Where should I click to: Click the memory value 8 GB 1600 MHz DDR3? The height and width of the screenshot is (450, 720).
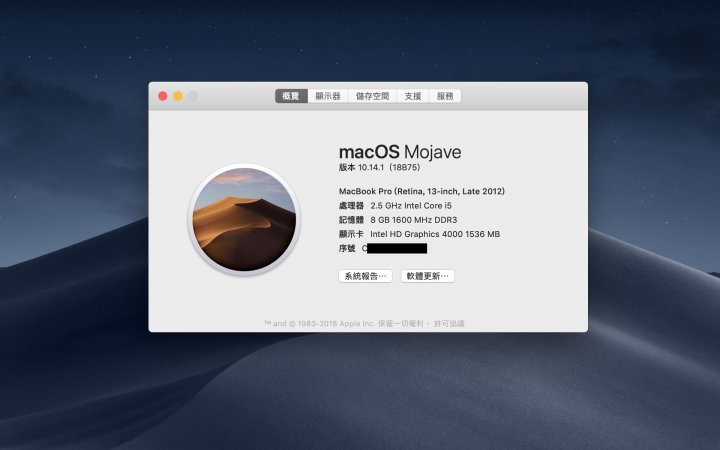coord(414,220)
